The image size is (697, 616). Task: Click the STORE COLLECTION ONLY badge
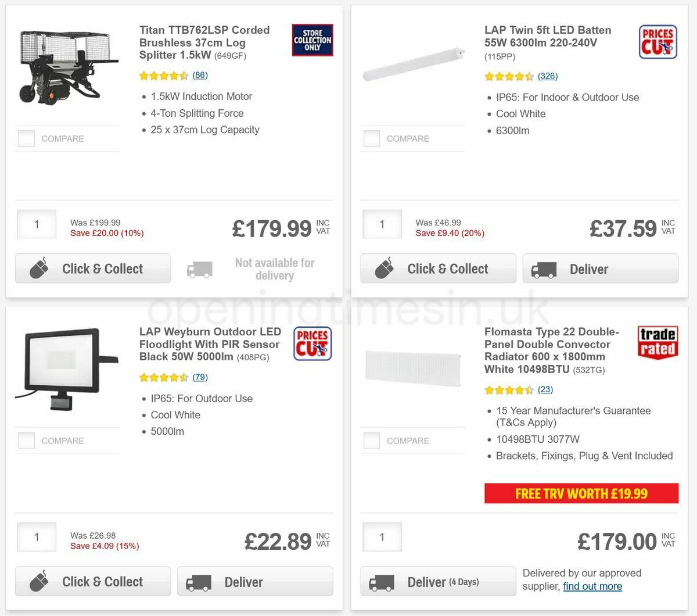312,41
